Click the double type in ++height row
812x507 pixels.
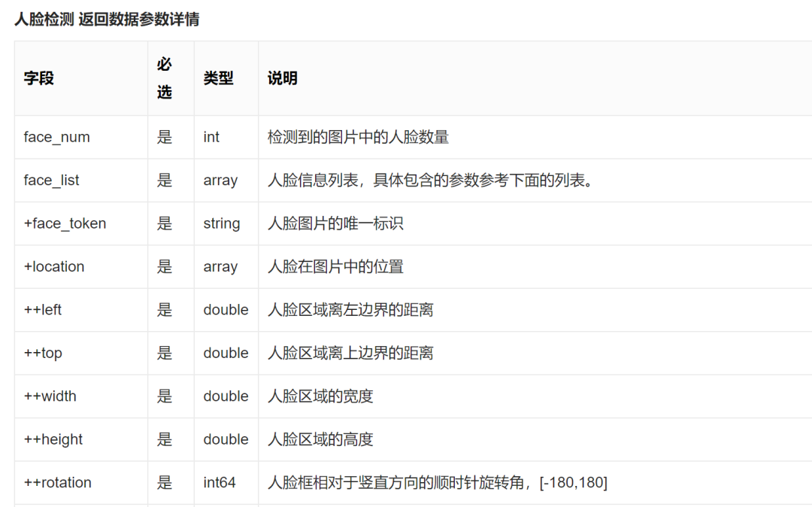point(226,439)
